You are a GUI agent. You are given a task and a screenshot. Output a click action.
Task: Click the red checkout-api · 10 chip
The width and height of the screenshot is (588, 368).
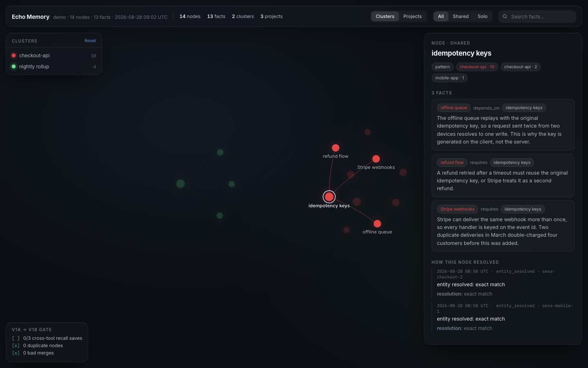477,67
